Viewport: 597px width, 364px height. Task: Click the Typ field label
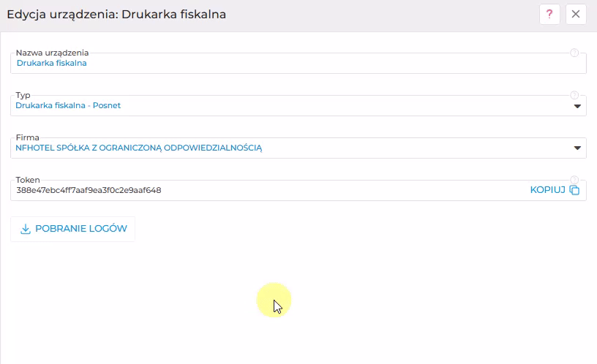[x=23, y=95]
